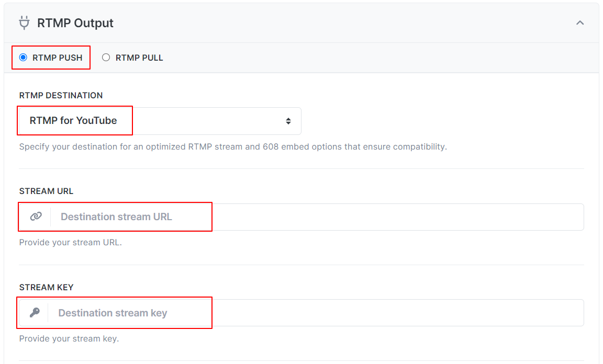Screen dimensions: 603x364
Task: Click the 'Provide your stream URL' hint
Action: pos(70,243)
